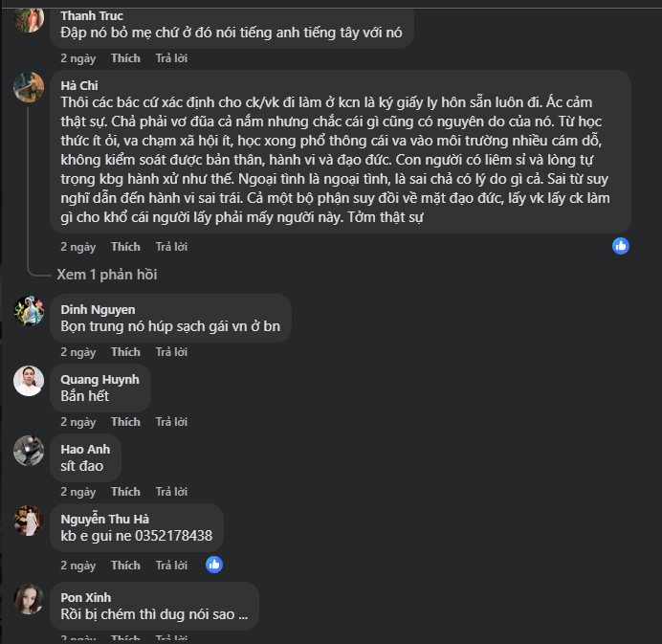Open Quang Huynh's profile photo

tap(29, 381)
